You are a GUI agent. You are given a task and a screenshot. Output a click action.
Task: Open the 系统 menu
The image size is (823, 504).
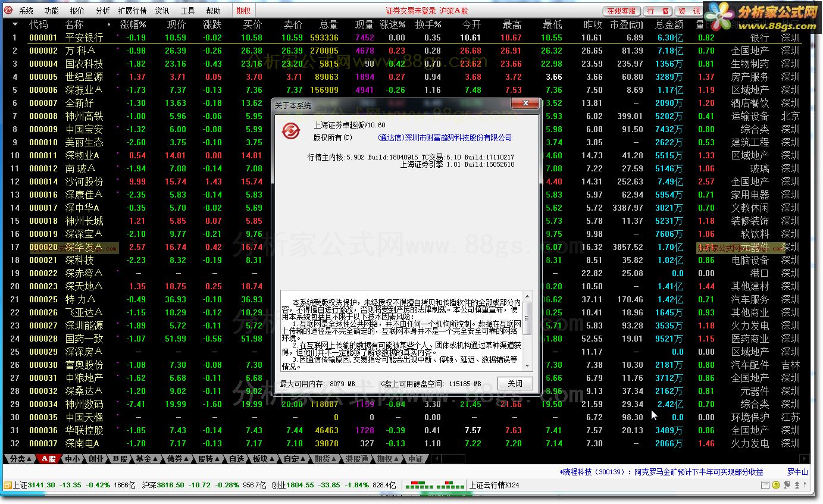(26, 11)
